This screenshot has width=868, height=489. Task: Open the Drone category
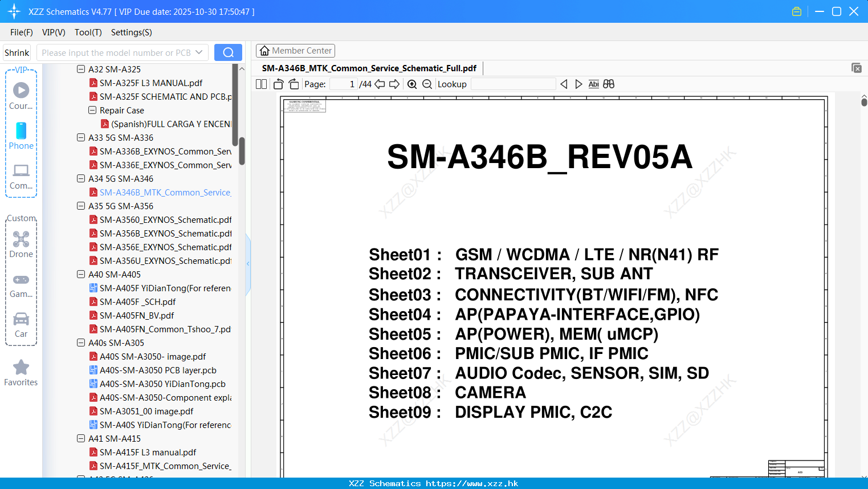pyautogui.click(x=21, y=244)
